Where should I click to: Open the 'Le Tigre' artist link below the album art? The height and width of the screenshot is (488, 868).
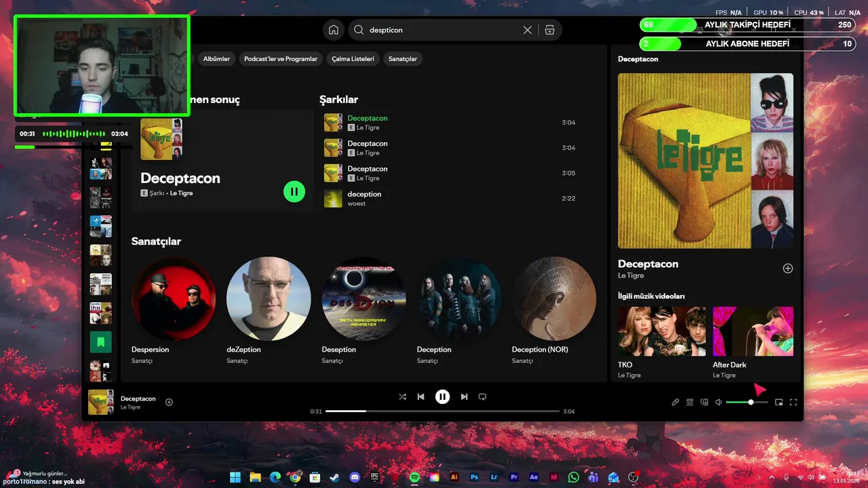coord(631,276)
